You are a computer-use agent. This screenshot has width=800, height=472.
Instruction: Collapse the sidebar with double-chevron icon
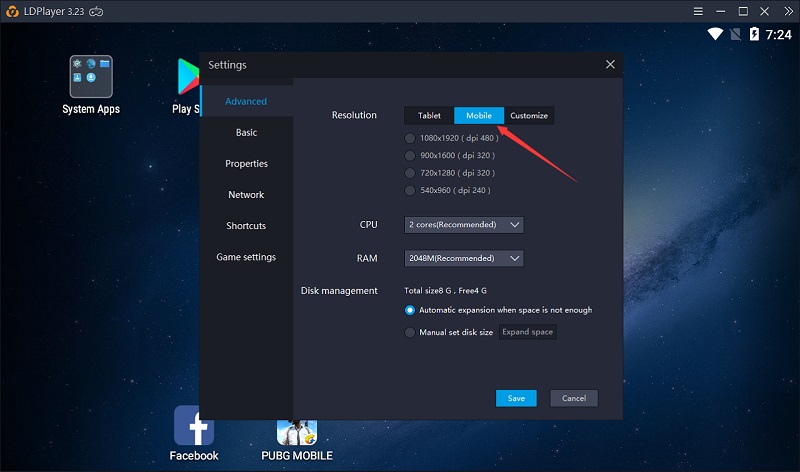click(788, 11)
